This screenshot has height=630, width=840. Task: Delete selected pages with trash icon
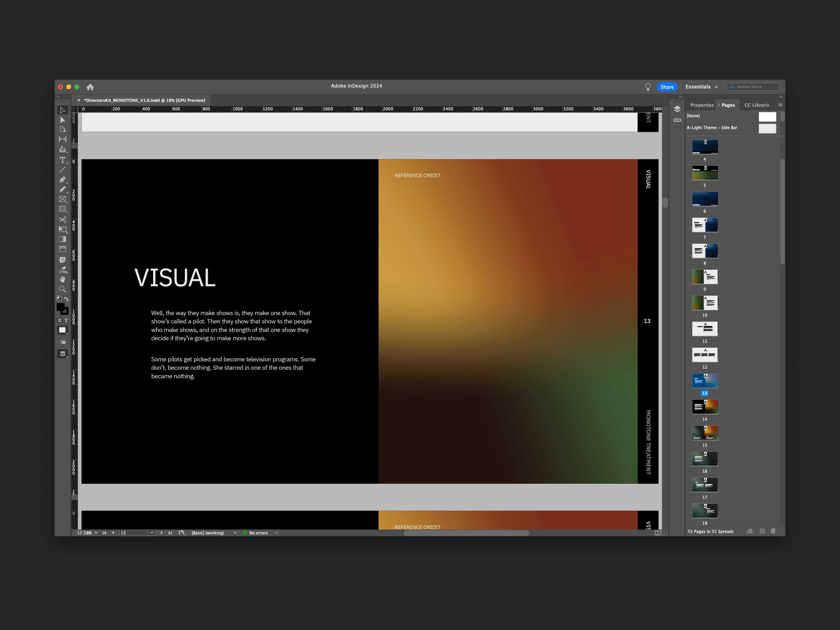click(x=773, y=531)
